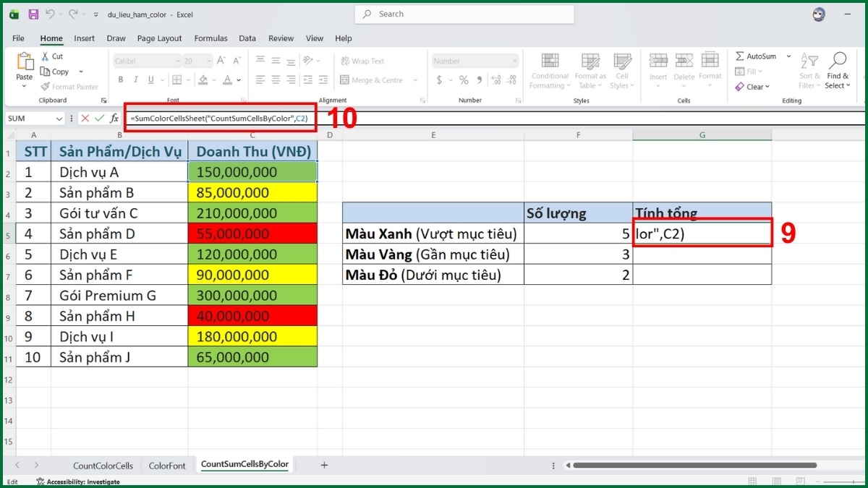Viewport: 868px width, 488px height.
Task: Click the AutoSum sigma icon
Action: coord(740,56)
